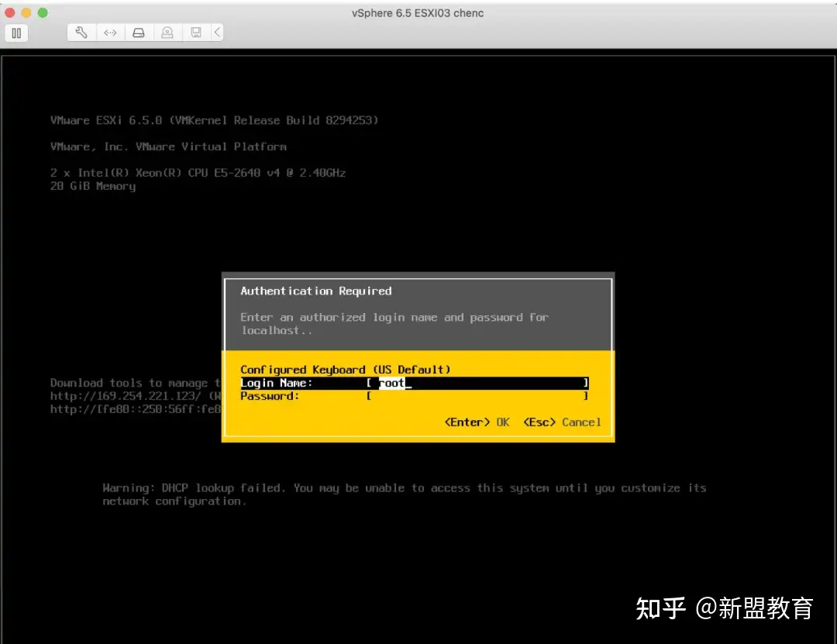Click the floppy disk device icon
This screenshot has height=644, width=837.
tap(196, 33)
